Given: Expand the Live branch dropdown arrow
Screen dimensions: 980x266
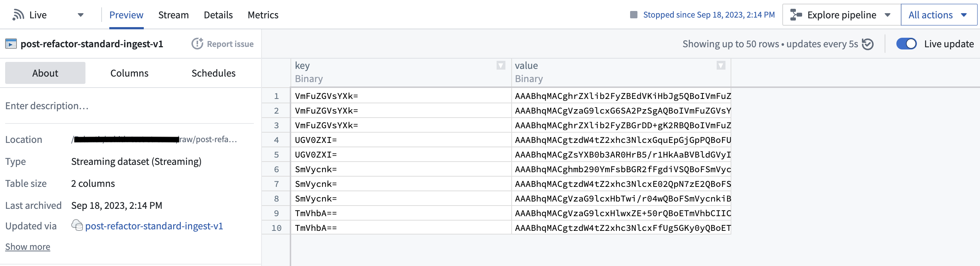Looking at the screenshot, I should (x=81, y=15).
